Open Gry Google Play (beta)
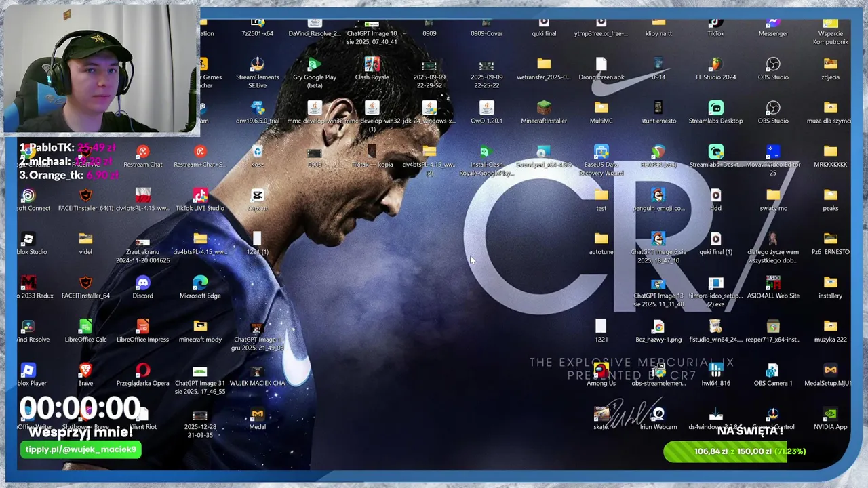868x488 pixels. (315, 72)
